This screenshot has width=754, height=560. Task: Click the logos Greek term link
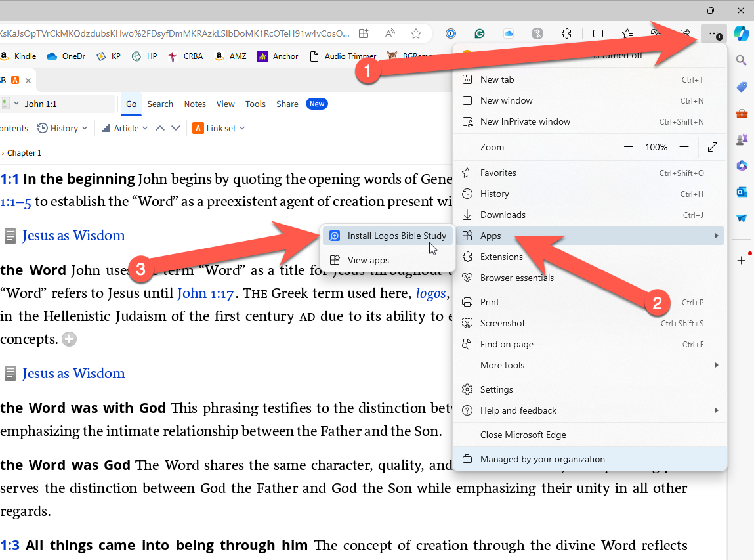pos(431,293)
